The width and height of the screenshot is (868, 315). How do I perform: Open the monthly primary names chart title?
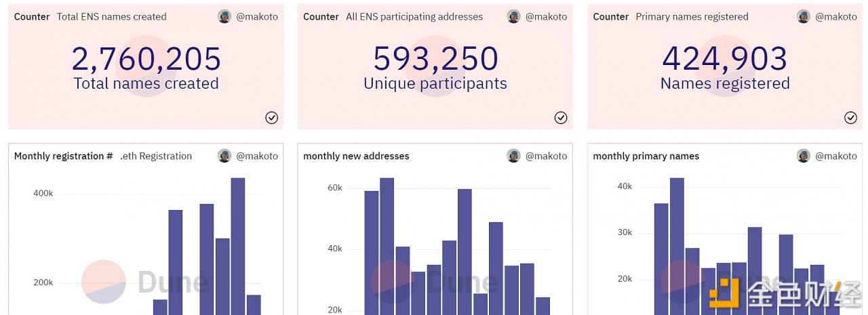(646, 156)
